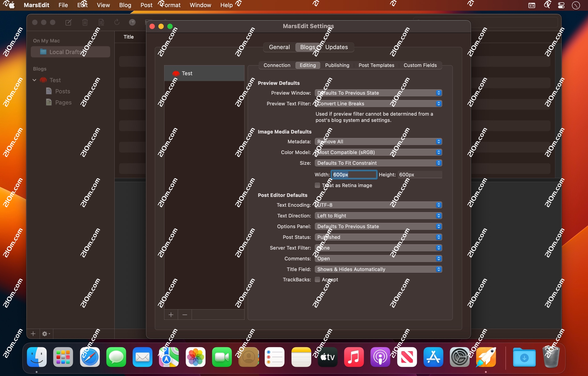The image size is (588, 376).
Task: Switch to the Updates settings tab
Action: 336,47
